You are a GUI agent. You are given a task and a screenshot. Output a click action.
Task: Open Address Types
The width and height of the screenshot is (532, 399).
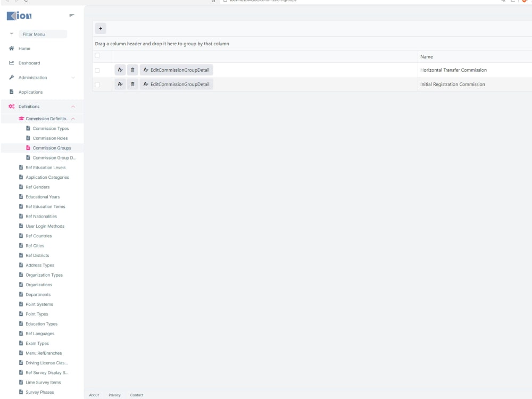(40, 265)
